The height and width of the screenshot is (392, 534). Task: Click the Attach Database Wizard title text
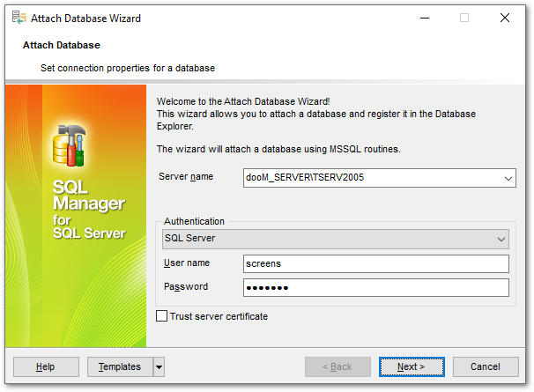pyautogui.click(x=86, y=18)
